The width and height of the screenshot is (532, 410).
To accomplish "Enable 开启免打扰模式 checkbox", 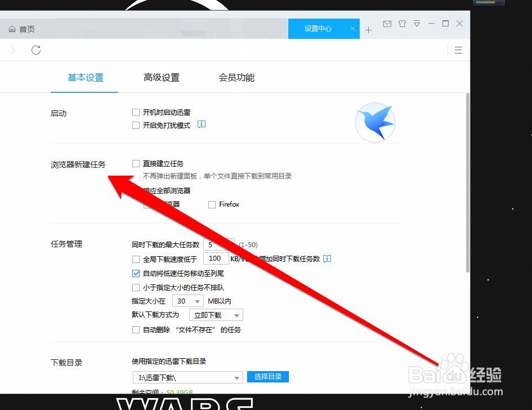I will tap(136, 125).
